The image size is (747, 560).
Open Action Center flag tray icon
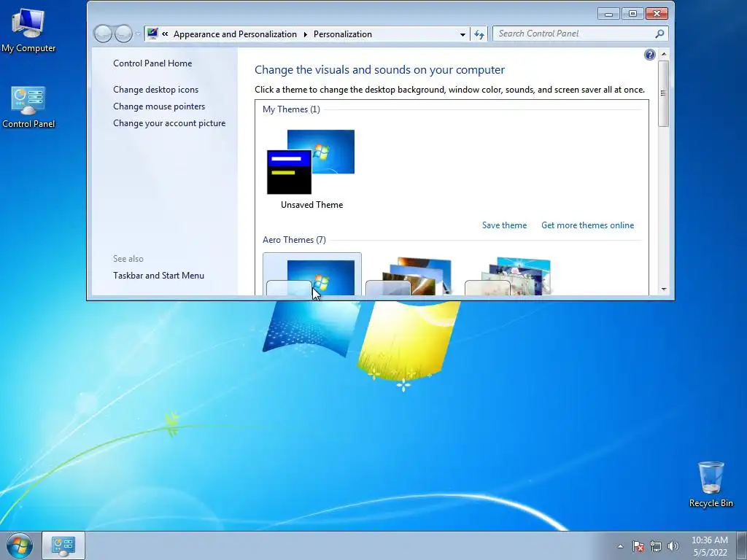tap(638, 546)
